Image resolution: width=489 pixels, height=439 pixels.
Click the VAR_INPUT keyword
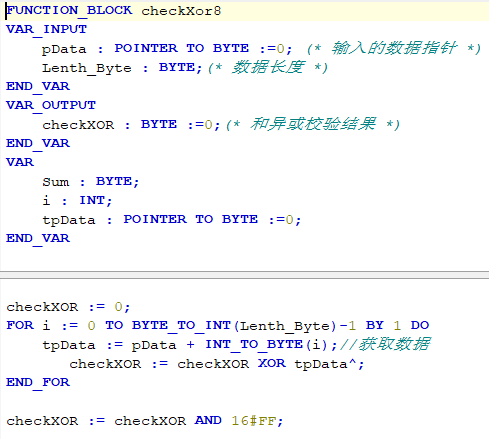(46, 30)
